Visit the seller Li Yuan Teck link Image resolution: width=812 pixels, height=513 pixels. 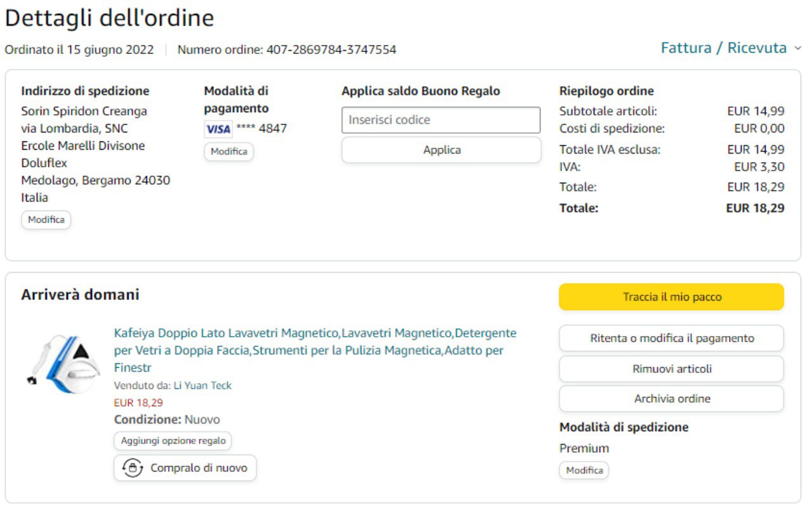click(x=202, y=386)
